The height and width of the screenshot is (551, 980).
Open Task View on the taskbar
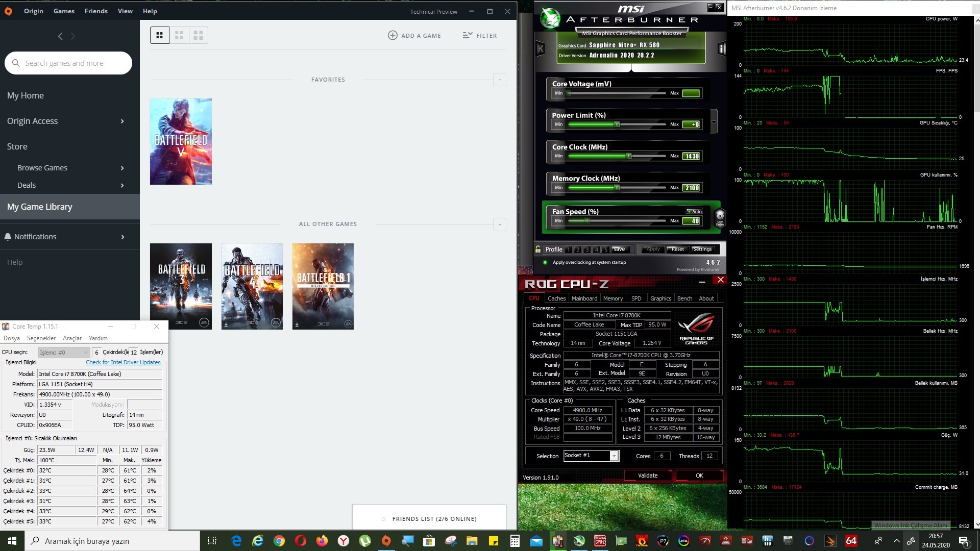tap(213, 541)
